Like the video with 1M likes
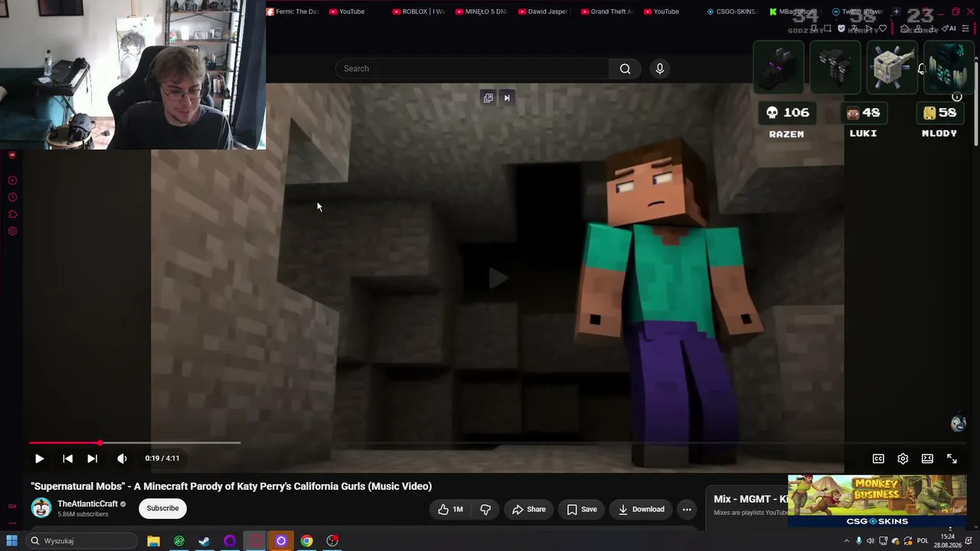This screenshot has width=980, height=551. pyautogui.click(x=450, y=509)
